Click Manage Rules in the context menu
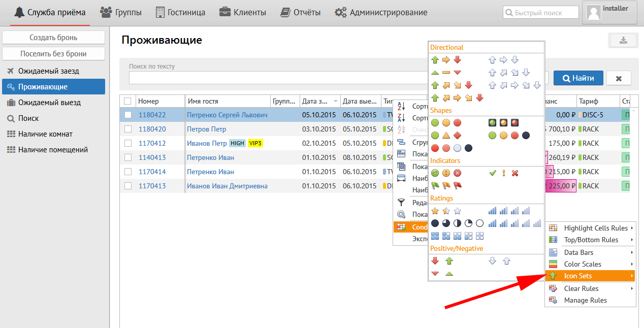Viewport: 644px width, 328px height. (585, 300)
